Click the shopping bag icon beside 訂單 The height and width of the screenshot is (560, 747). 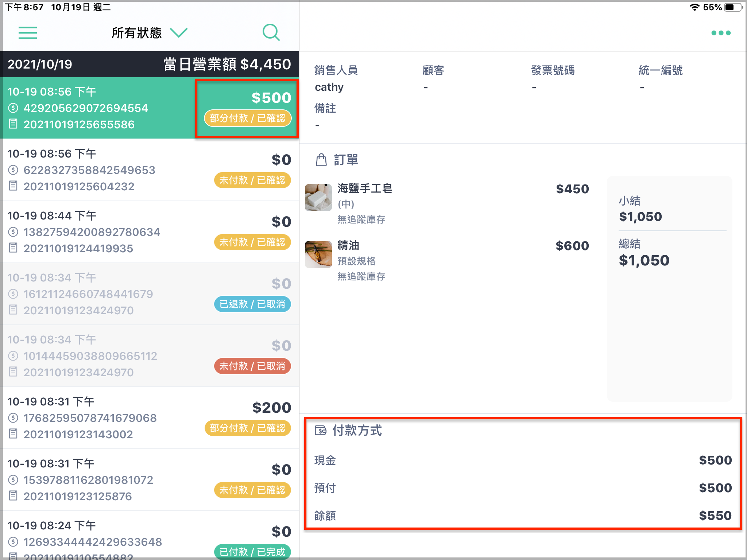point(321,160)
